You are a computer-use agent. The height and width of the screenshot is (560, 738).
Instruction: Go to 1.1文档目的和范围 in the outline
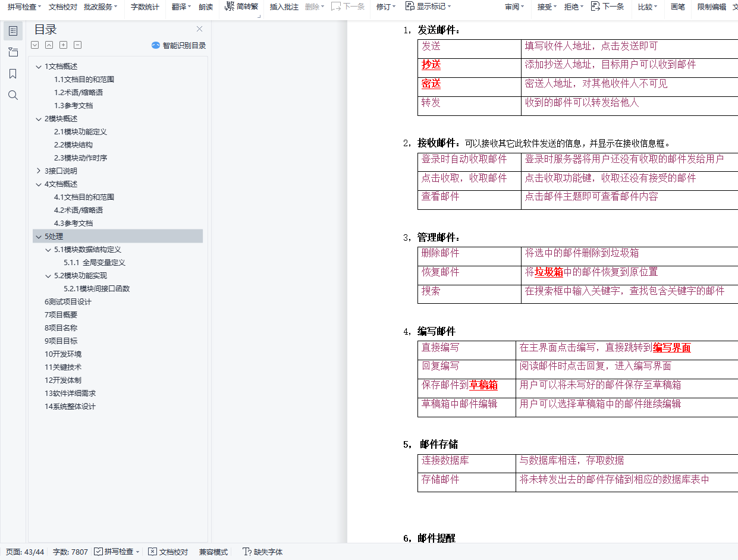click(84, 80)
